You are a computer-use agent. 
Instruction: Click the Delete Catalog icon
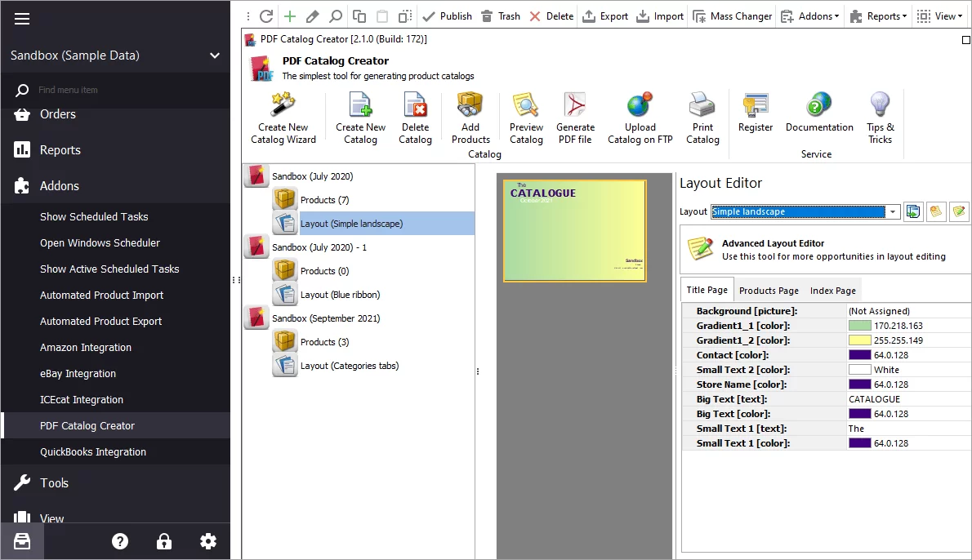click(415, 118)
